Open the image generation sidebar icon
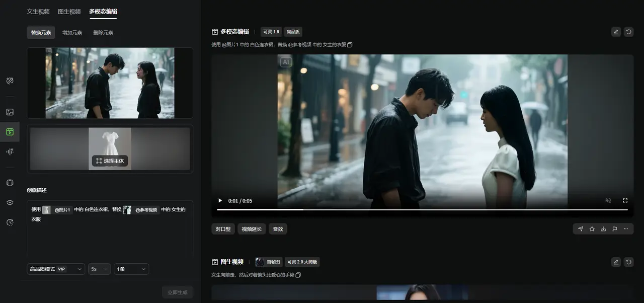644x303 pixels. coord(10,112)
